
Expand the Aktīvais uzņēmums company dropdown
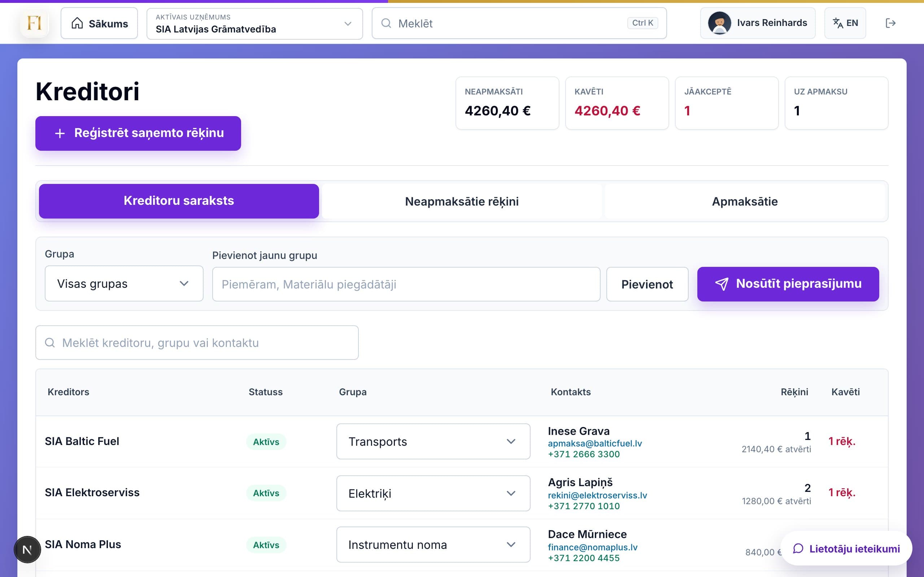255,24
